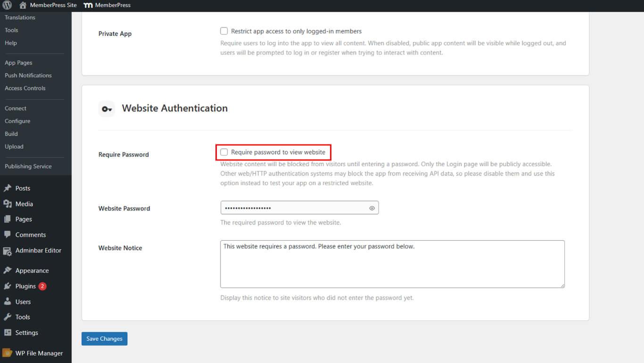644x363 pixels.
Task: Open Media library icon in sidebar
Action: point(8,204)
